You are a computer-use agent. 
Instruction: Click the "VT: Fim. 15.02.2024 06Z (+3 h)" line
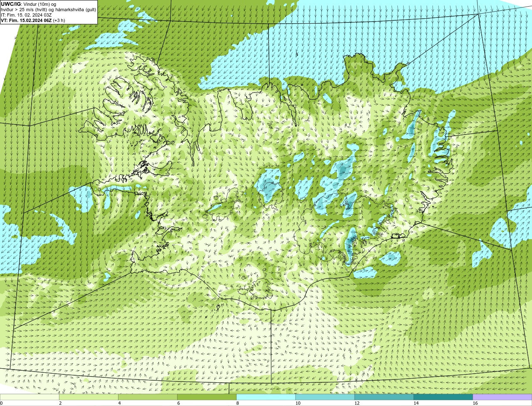pyautogui.click(x=33, y=20)
